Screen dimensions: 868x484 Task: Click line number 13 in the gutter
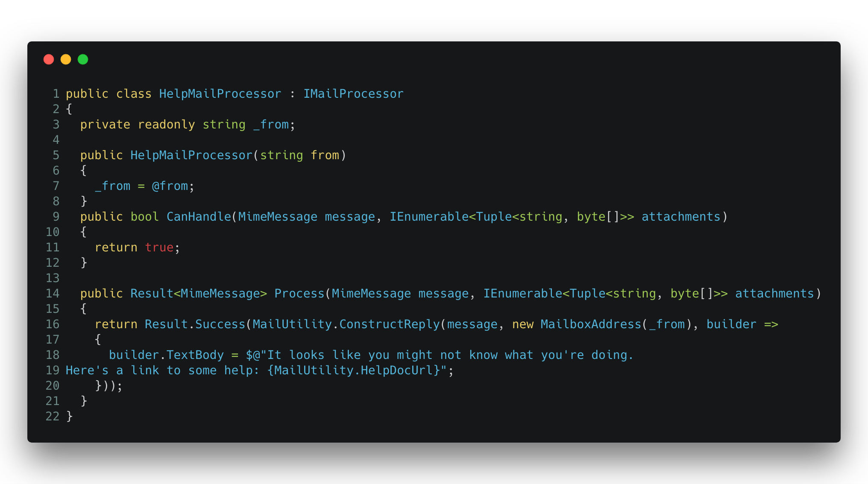point(53,278)
